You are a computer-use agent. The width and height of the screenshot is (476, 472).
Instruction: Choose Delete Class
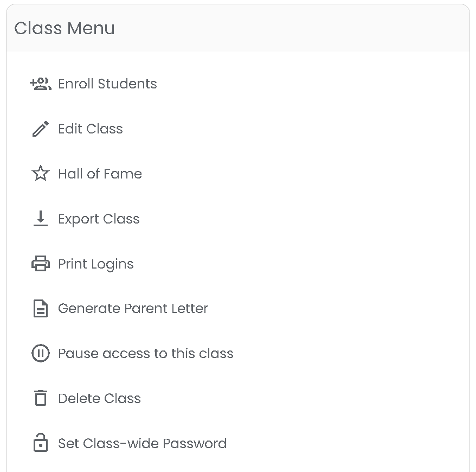point(100,398)
